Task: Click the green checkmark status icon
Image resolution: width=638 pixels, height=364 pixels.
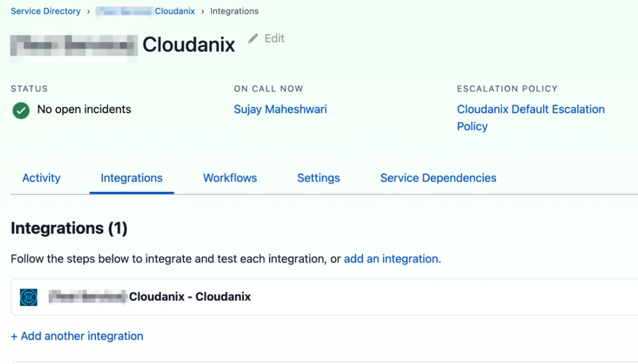Action: [21, 110]
